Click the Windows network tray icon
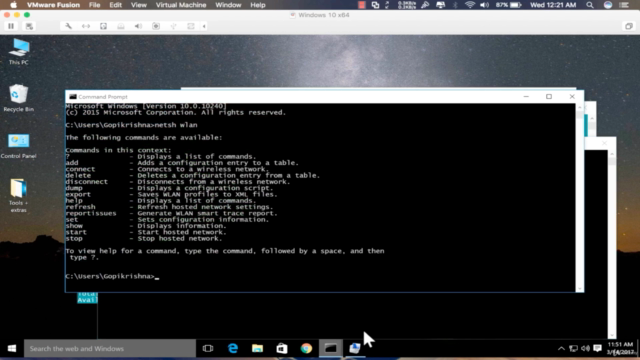Viewport: 640px width, 360px height. point(573,349)
